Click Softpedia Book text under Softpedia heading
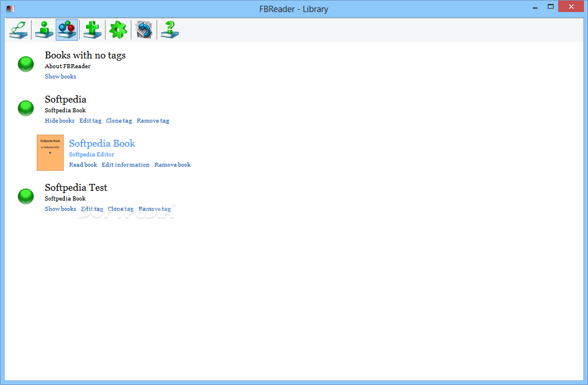 (65, 111)
